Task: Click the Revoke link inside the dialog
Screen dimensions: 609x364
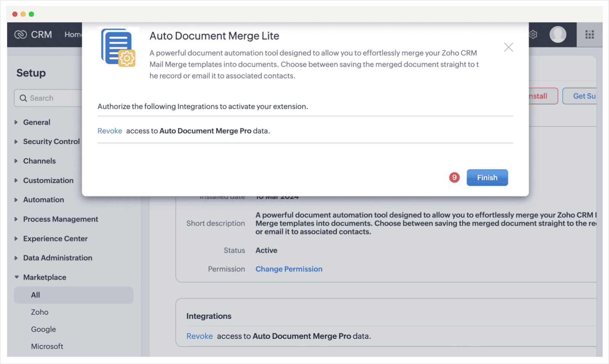Action: (110, 131)
